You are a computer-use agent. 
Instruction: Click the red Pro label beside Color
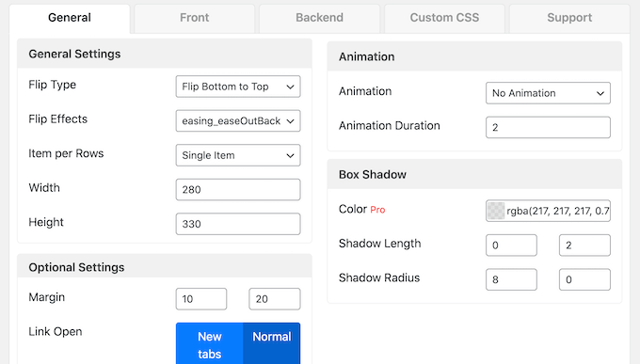pos(377,210)
